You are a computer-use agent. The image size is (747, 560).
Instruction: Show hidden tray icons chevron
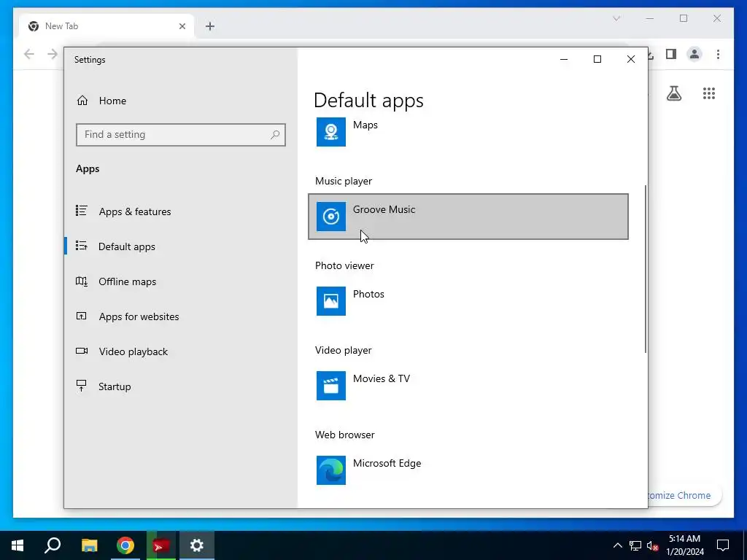[617, 545]
